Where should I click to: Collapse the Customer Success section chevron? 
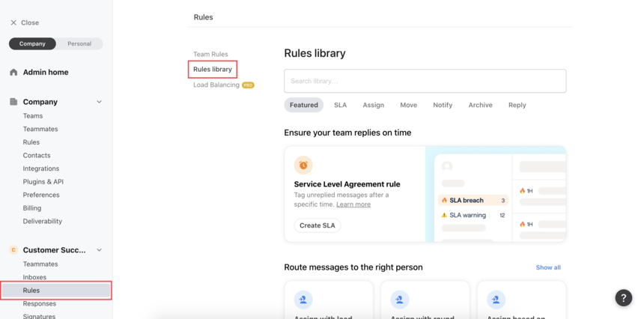click(x=99, y=250)
